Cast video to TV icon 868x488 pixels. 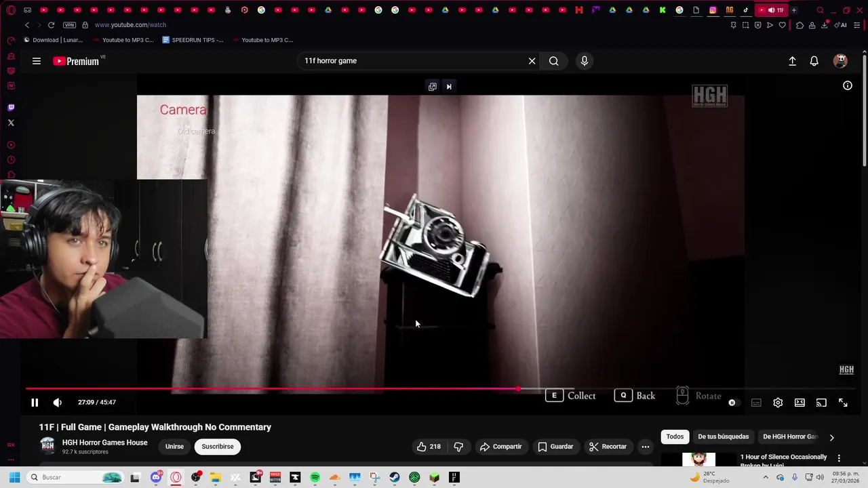coord(821,403)
